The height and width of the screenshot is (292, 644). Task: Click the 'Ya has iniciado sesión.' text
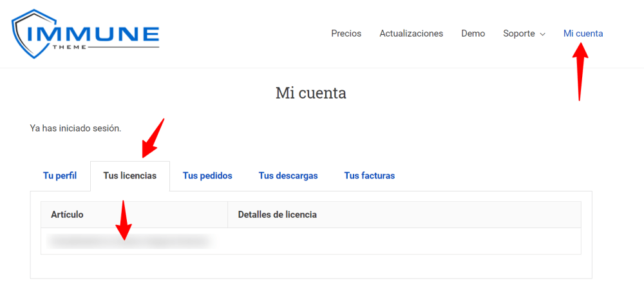click(75, 128)
